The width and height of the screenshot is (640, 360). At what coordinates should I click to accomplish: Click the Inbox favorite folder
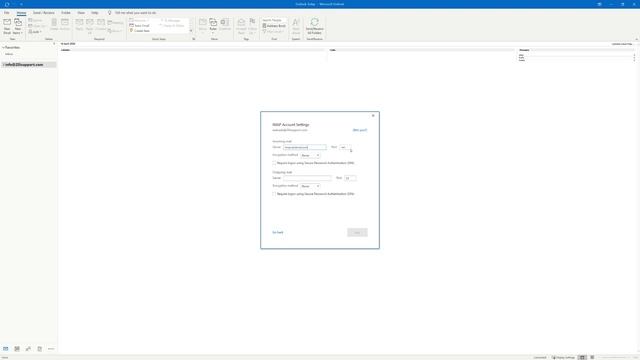[x=9, y=54]
